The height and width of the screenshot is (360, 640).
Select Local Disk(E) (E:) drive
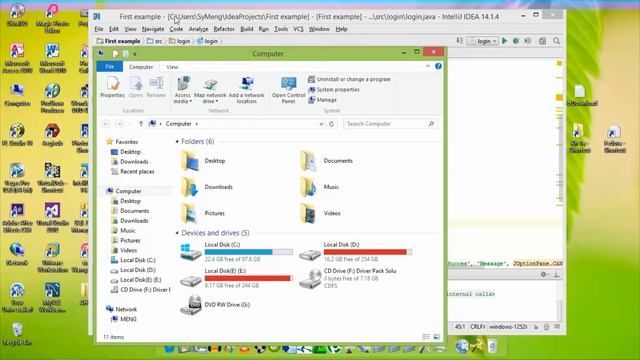236,278
